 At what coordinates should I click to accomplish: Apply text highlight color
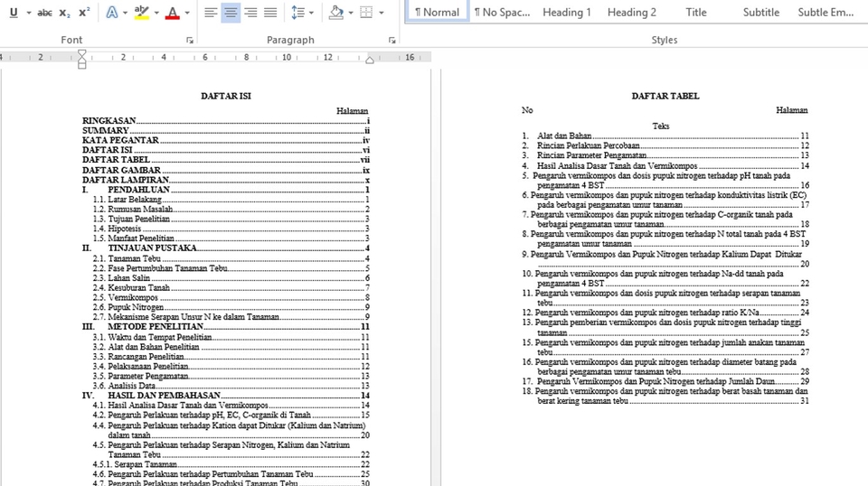click(x=142, y=12)
